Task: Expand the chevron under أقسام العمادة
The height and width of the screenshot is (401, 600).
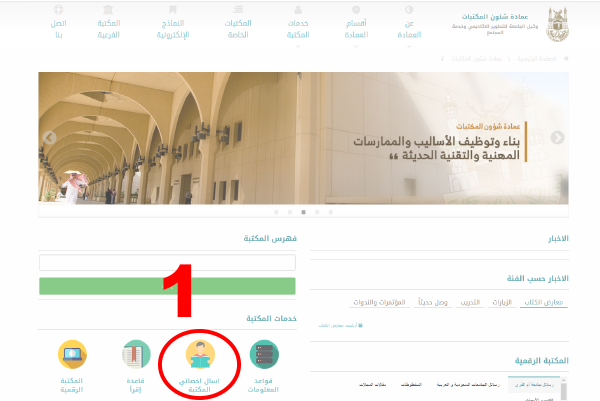Action: [x=356, y=46]
